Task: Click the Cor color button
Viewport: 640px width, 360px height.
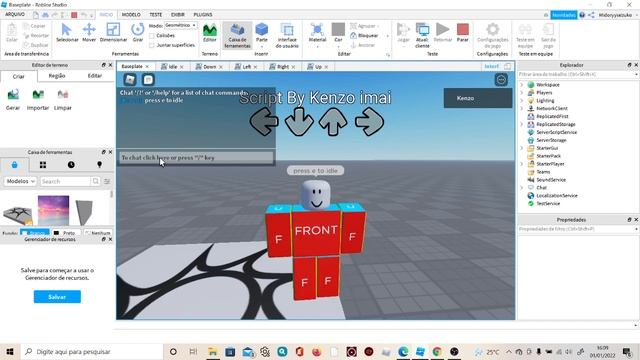Action: click(x=338, y=33)
